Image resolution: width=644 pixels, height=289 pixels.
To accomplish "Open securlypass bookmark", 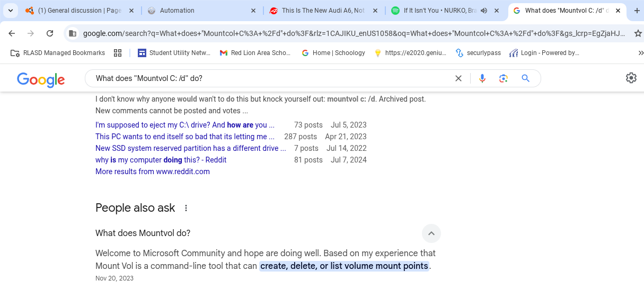I will 478,53.
